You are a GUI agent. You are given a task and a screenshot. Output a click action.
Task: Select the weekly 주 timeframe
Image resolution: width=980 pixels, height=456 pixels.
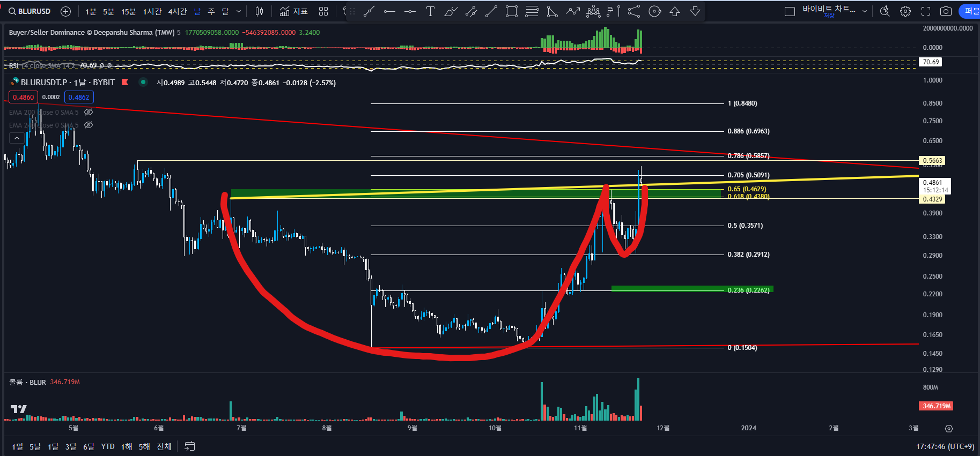pos(211,11)
